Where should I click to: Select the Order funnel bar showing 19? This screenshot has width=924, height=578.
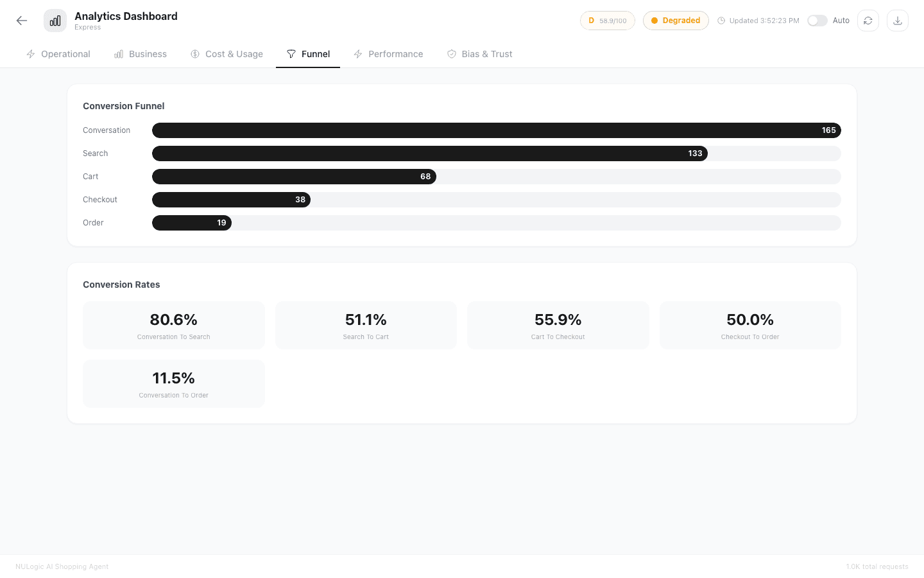coord(192,223)
